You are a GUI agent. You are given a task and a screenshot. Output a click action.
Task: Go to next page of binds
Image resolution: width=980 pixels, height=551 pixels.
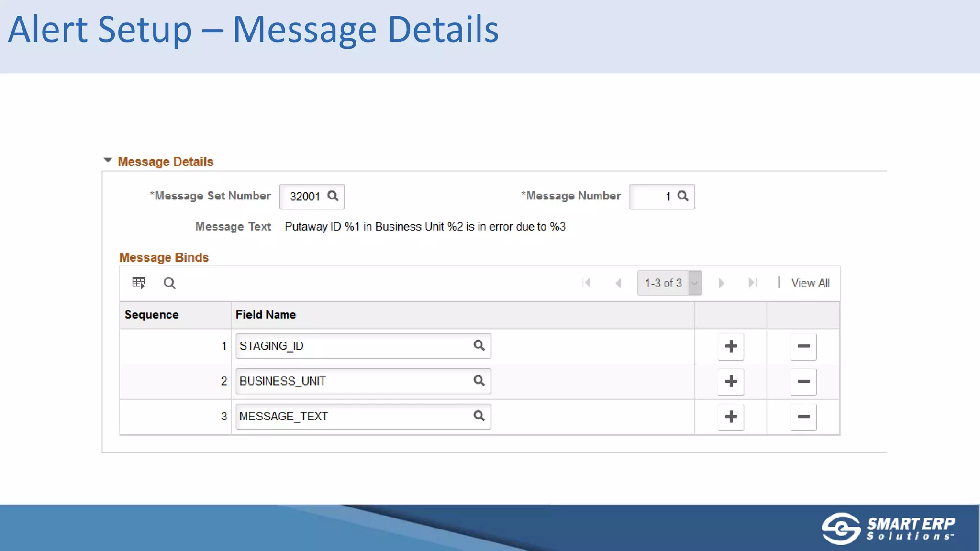pos(721,283)
